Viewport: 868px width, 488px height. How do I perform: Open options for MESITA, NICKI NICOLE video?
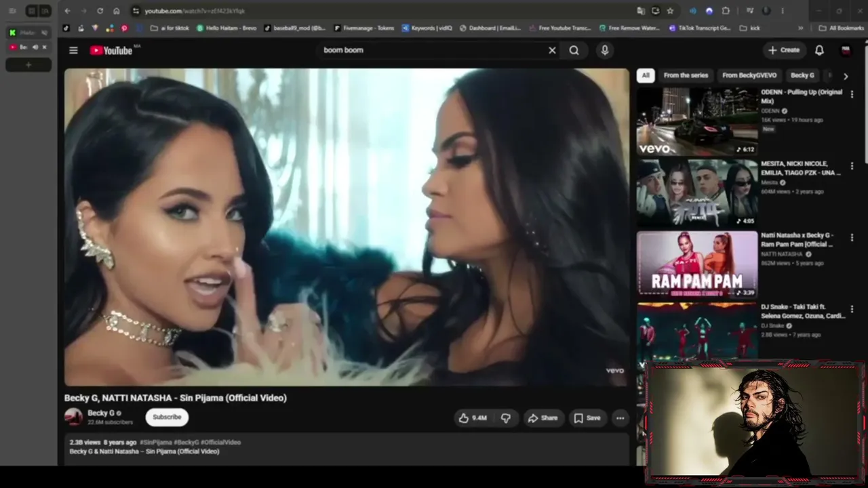[852, 166]
